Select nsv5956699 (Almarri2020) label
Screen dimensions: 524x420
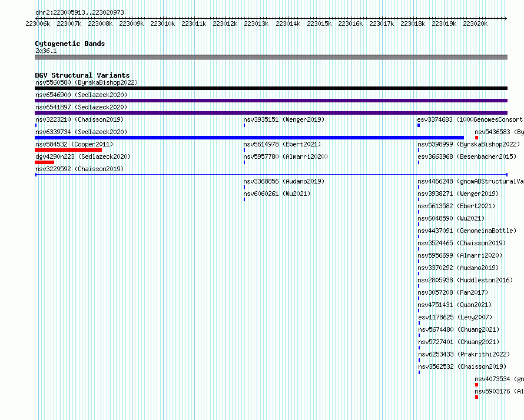pos(460,255)
